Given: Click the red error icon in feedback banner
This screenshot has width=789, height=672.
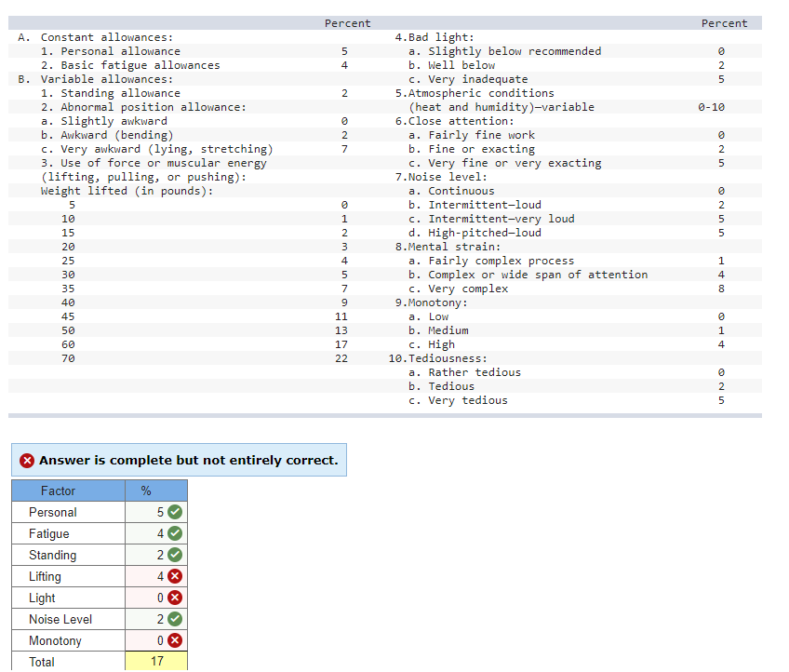Looking at the screenshot, I should pos(25,460).
